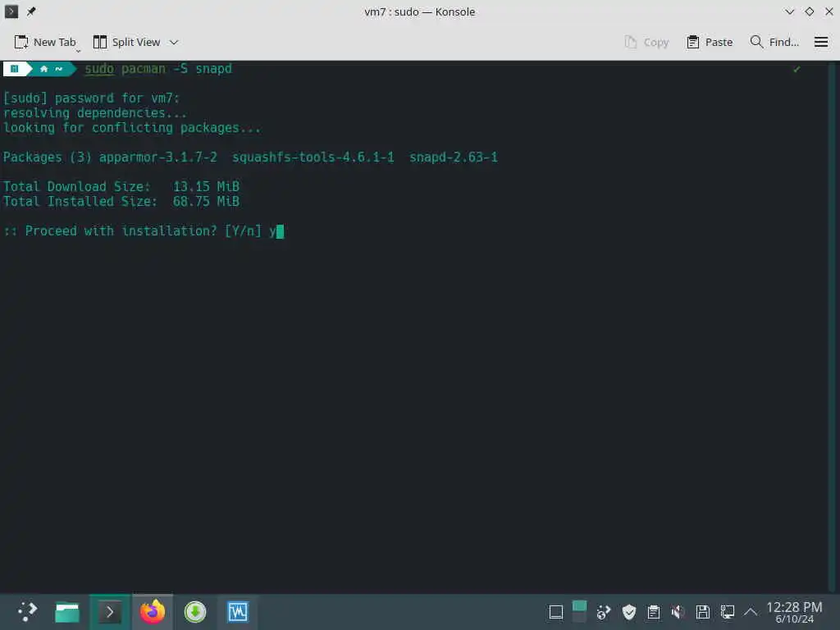840x630 pixels.
Task: Click the green success checkmark in terminal
Action: point(797,69)
